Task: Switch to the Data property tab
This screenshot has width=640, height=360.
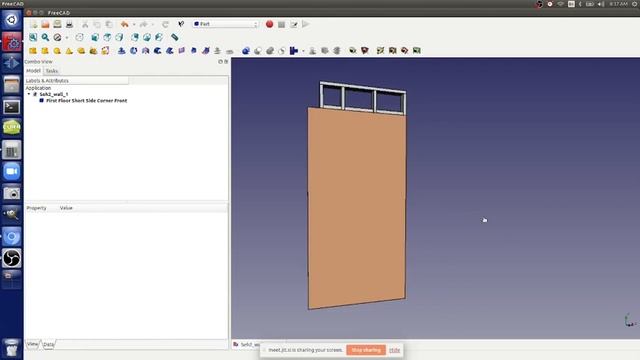Action: coord(48,344)
